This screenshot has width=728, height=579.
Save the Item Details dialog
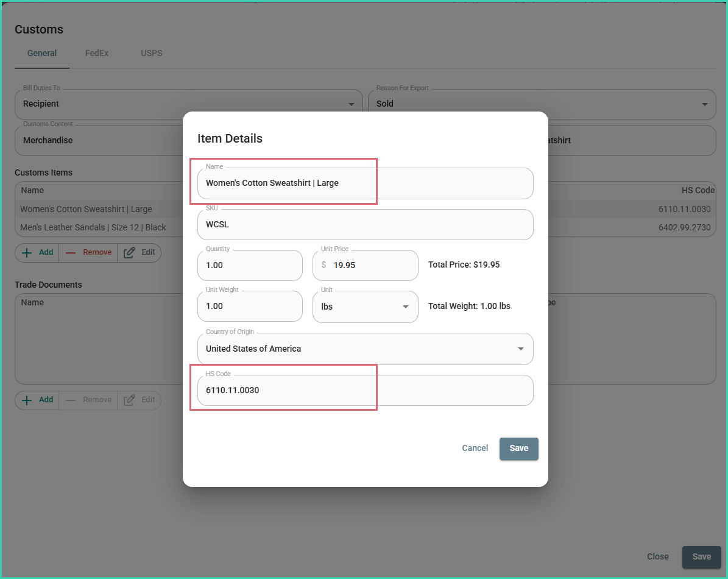[518, 448]
